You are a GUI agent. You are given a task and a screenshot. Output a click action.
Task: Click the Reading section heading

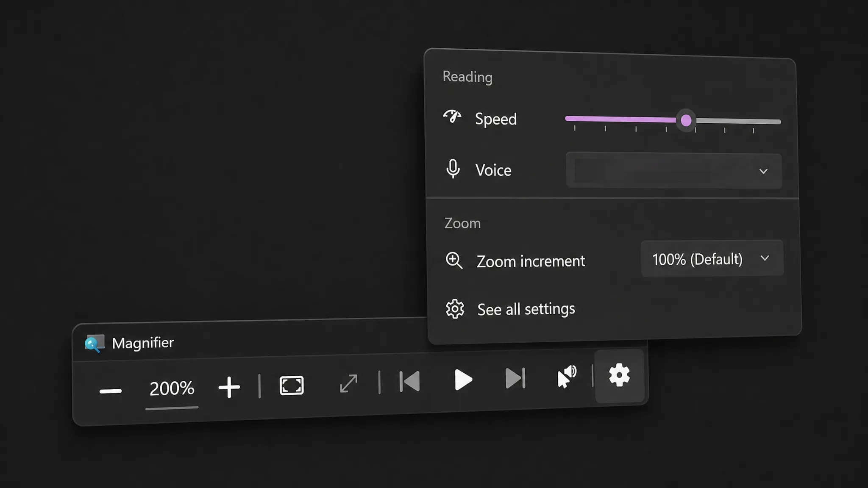tap(467, 77)
